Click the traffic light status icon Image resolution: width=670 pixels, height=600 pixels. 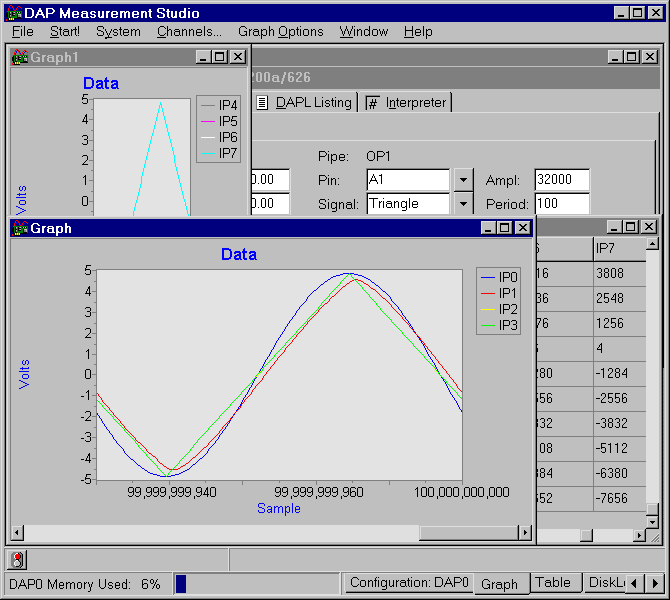(x=18, y=560)
